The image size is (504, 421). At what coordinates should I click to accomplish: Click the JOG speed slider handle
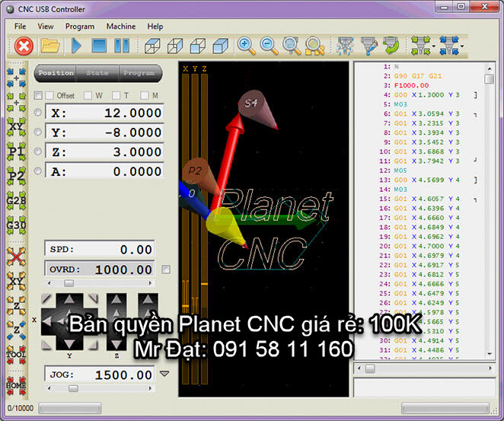pyautogui.click(x=73, y=388)
